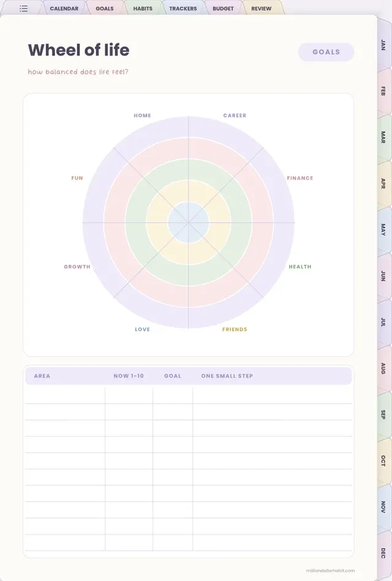Click the first row AREA cell
Image resolution: width=392 pixels, height=581 pixels.
coord(65,395)
